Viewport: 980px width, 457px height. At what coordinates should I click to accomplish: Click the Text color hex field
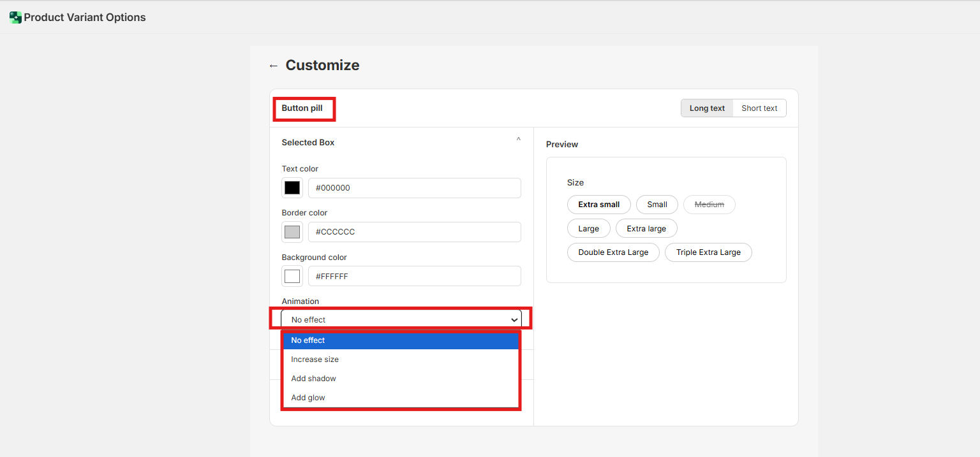[x=414, y=188]
